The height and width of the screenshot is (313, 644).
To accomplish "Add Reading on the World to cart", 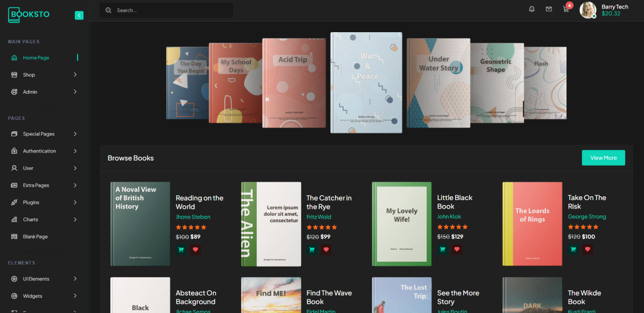I will pyautogui.click(x=181, y=250).
